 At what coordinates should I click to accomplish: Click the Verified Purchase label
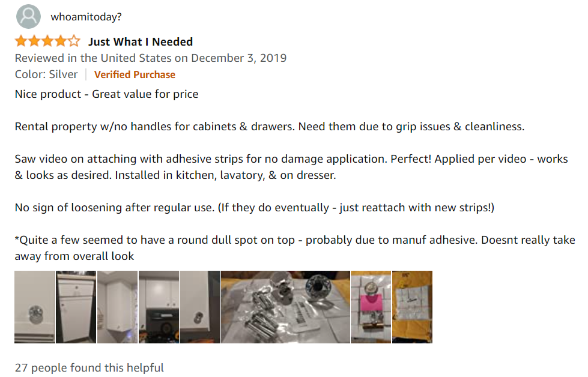[135, 74]
